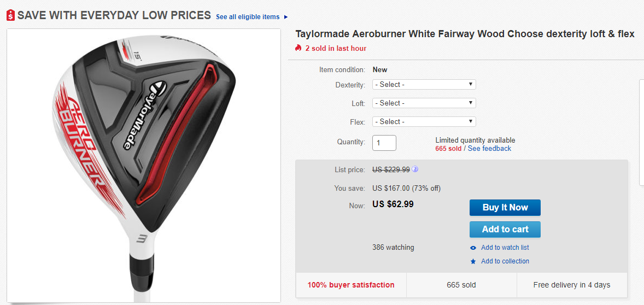Click the flame icon near sold count
Viewport: 644px width, 305px height.
point(298,48)
